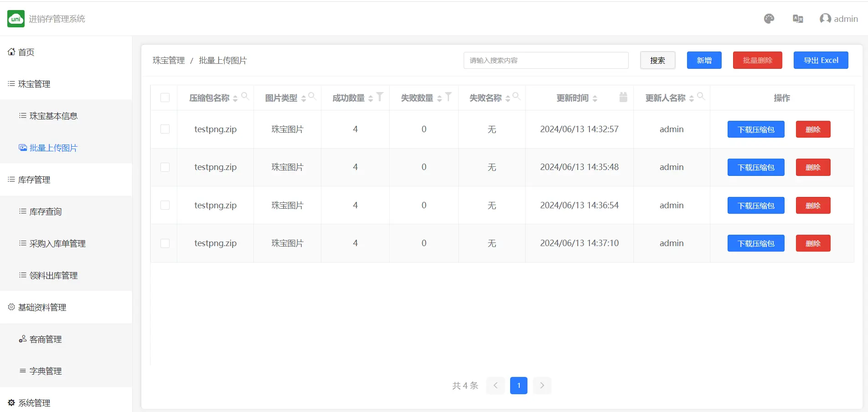Open 字典管理 menu item
Viewport: 868px width, 412px height.
pos(66,371)
